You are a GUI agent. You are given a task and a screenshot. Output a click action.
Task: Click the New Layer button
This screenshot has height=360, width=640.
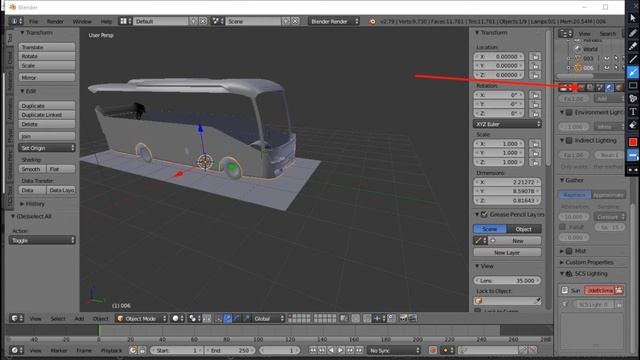coord(507,253)
